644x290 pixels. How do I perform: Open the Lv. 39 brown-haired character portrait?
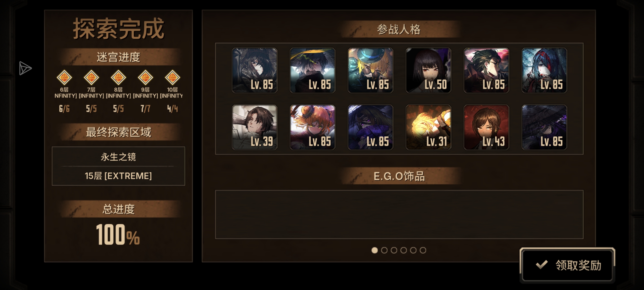[255, 127]
